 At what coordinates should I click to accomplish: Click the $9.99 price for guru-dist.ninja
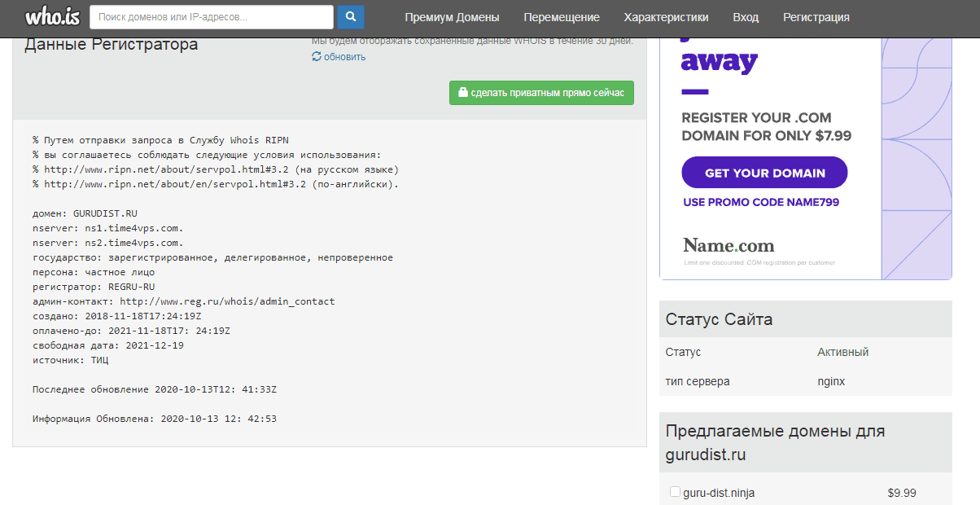click(902, 493)
